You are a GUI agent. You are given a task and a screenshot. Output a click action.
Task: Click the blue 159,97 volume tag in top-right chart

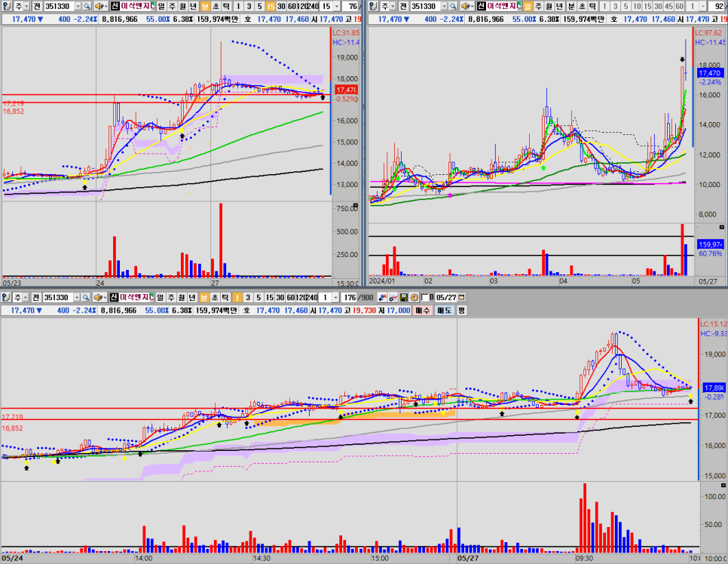pyautogui.click(x=710, y=244)
